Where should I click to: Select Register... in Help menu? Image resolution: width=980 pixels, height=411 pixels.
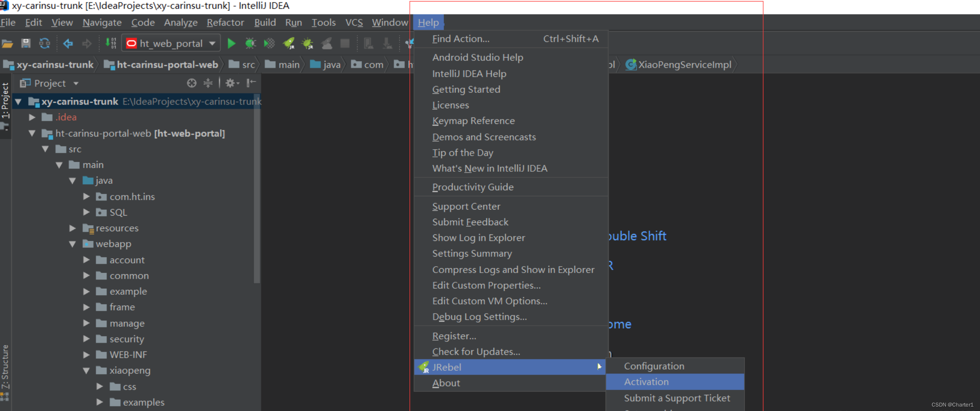click(511, 336)
